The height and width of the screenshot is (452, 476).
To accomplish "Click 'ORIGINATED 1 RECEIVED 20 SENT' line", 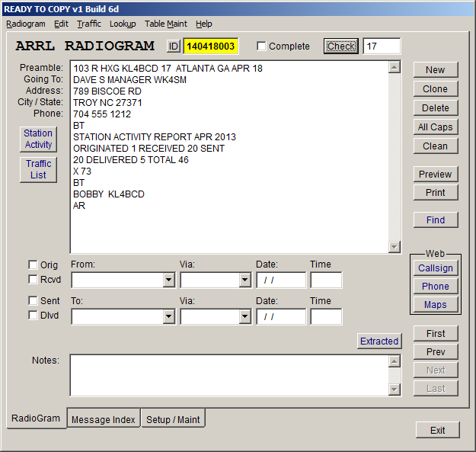I will pyautogui.click(x=149, y=149).
